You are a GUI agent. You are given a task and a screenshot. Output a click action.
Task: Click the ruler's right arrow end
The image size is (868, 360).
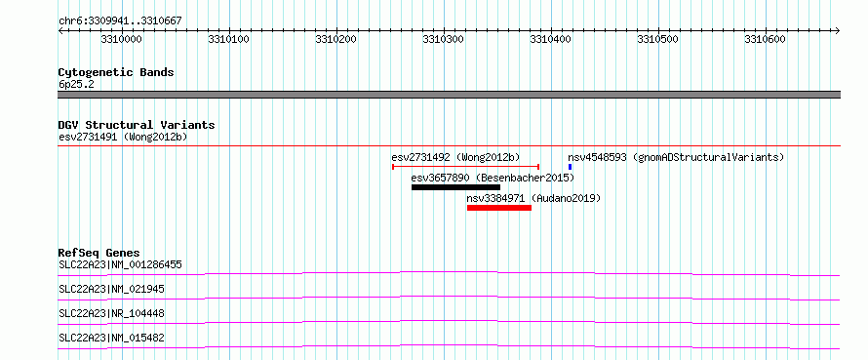(x=837, y=30)
